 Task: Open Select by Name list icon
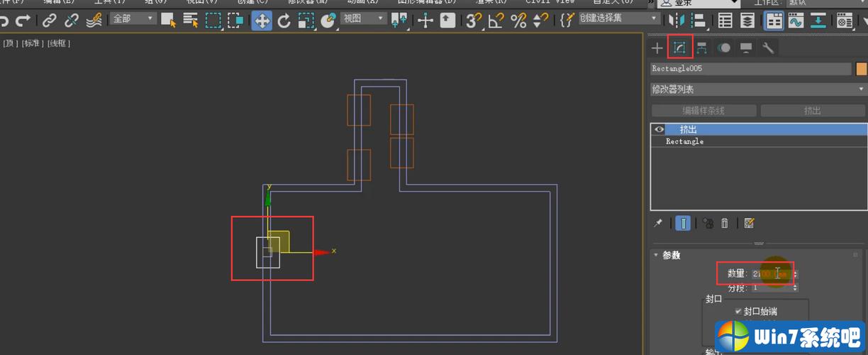pyautogui.click(x=191, y=20)
